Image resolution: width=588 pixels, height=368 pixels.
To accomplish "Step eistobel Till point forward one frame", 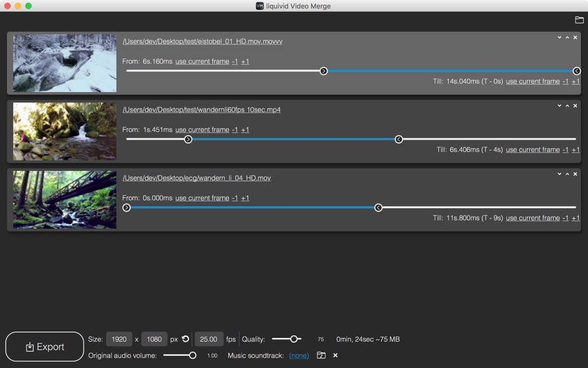I will tap(576, 81).
